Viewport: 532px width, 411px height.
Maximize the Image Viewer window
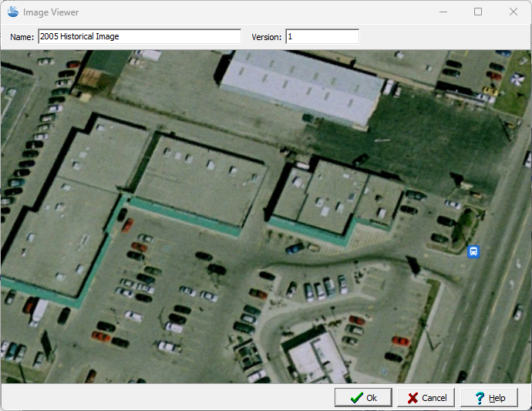[x=478, y=12]
